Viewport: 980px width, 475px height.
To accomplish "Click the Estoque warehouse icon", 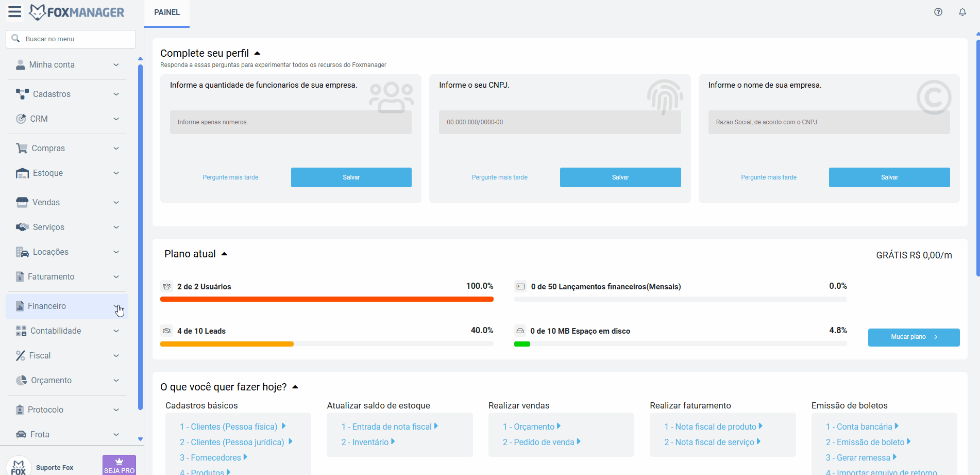I will tap(22, 173).
